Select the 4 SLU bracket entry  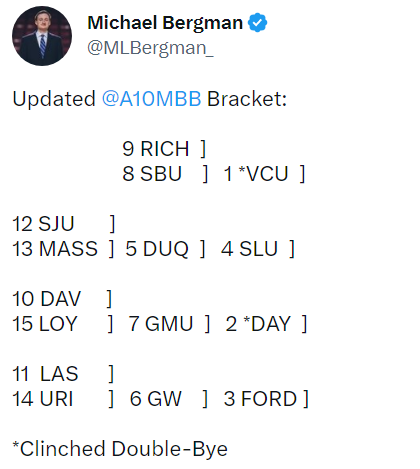pos(249,249)
